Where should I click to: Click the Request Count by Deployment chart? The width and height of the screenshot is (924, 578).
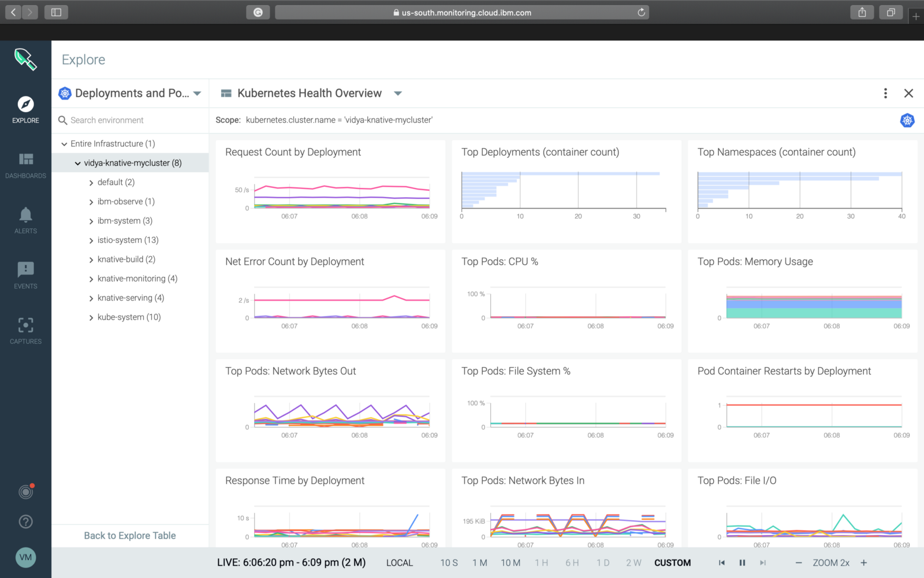tap(330, 191)
